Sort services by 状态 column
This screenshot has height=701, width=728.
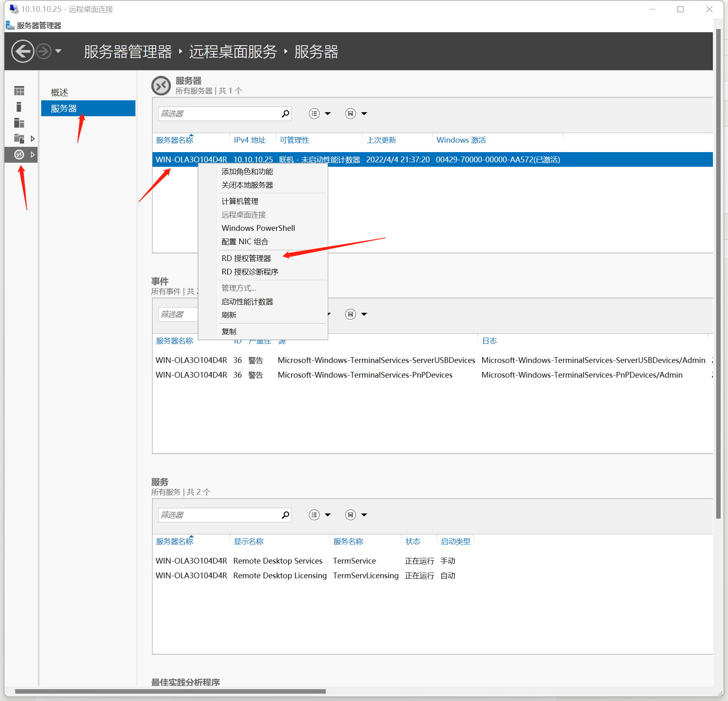click(413, 541)
